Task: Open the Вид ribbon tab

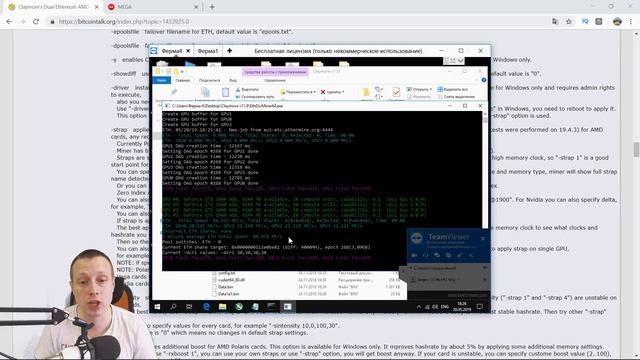Action: pyautogui.click(x=233, y=80)
